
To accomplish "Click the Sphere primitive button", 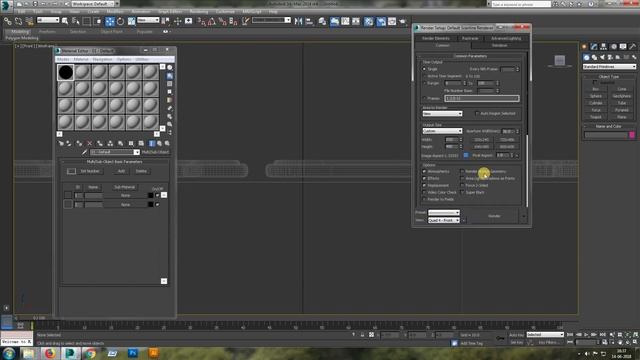I will point(596,96).
